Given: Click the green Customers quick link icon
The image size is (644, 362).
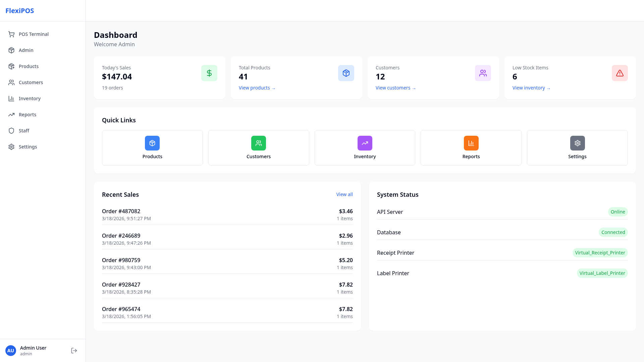Looking at the screenshot, I should point(258,143).
